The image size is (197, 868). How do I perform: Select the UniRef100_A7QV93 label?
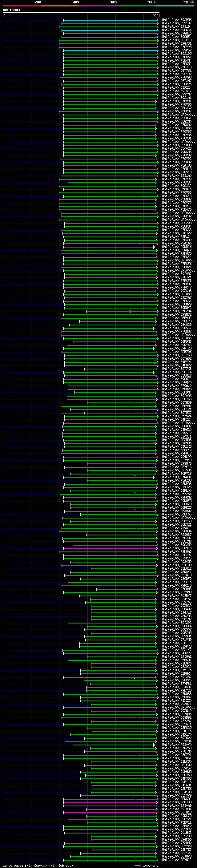pos(177,78)
